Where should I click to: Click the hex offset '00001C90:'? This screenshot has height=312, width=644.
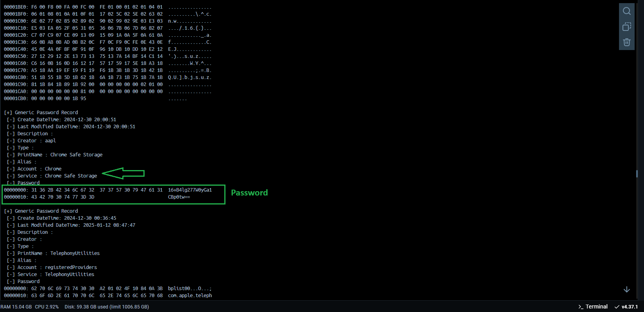point(16,84)
